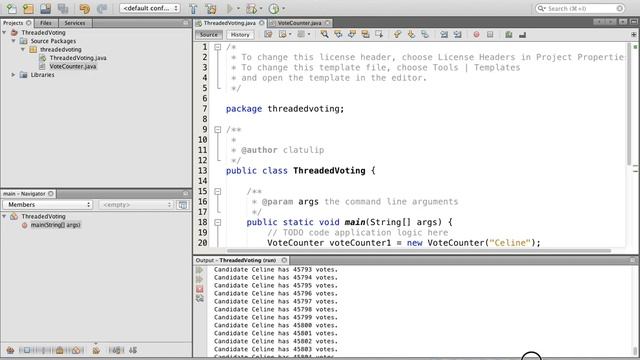Switch to ThreadedVoting.java editor tab
The image size is (640, 360).
[230, 23]
